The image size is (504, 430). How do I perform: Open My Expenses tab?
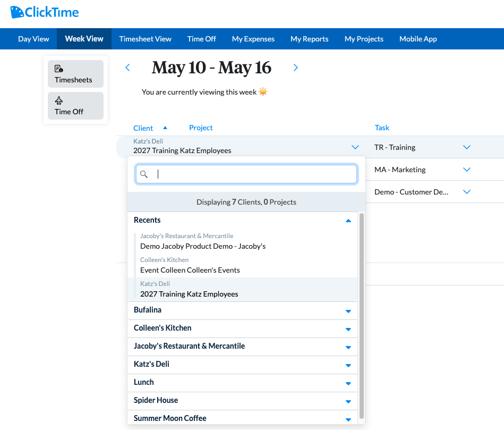coord(253,39)
